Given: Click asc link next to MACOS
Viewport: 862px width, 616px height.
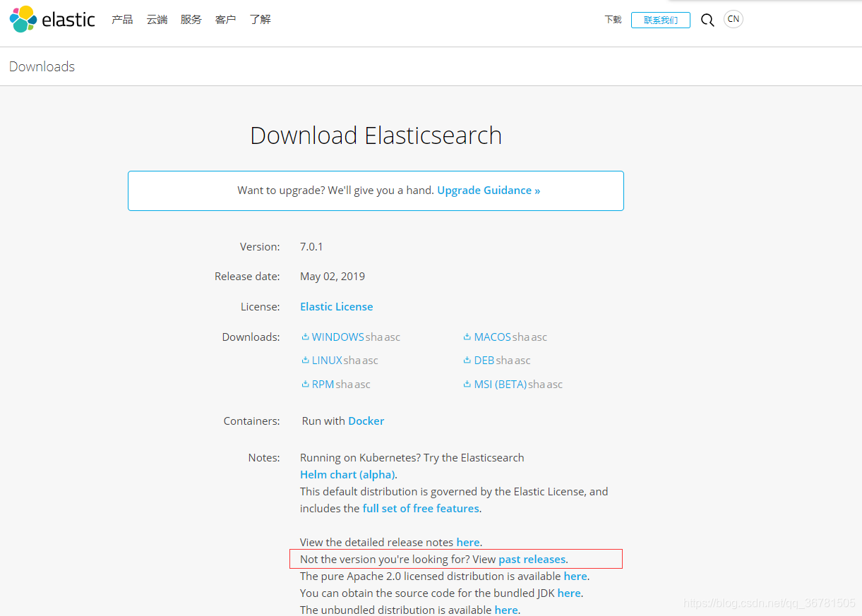Looking at the screenshot, I should 539,337.
